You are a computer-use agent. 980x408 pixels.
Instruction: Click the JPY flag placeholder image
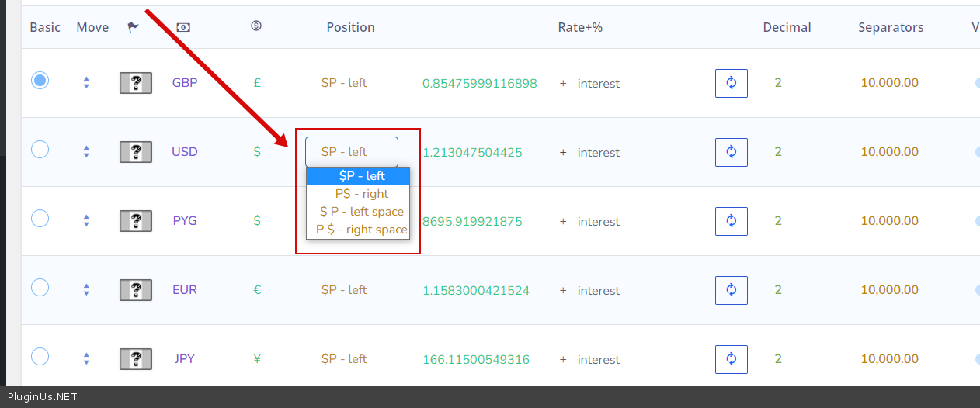tap(135, 359)
